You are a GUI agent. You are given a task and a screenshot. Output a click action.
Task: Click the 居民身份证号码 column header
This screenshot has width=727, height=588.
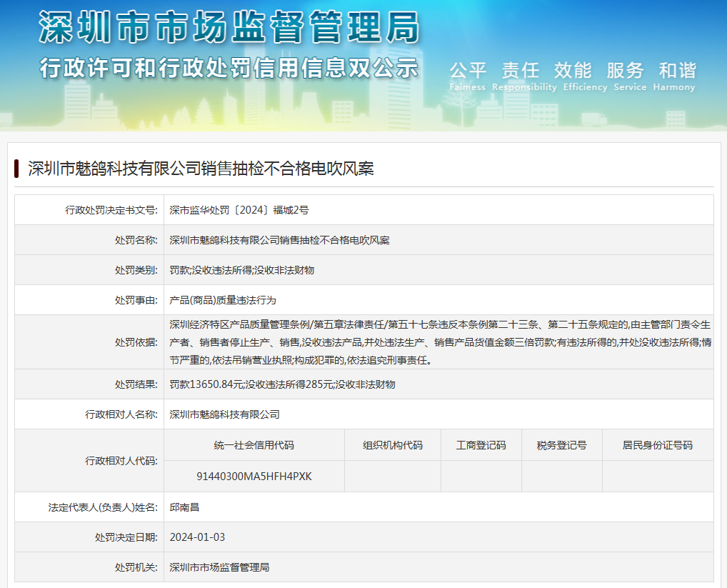click(x=658, y=445)
